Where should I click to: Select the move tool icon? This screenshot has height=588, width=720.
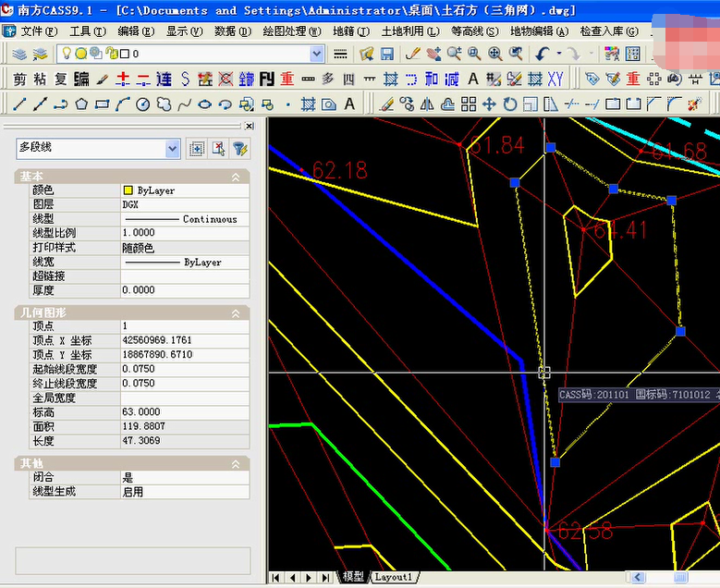[x=489, y=104]
